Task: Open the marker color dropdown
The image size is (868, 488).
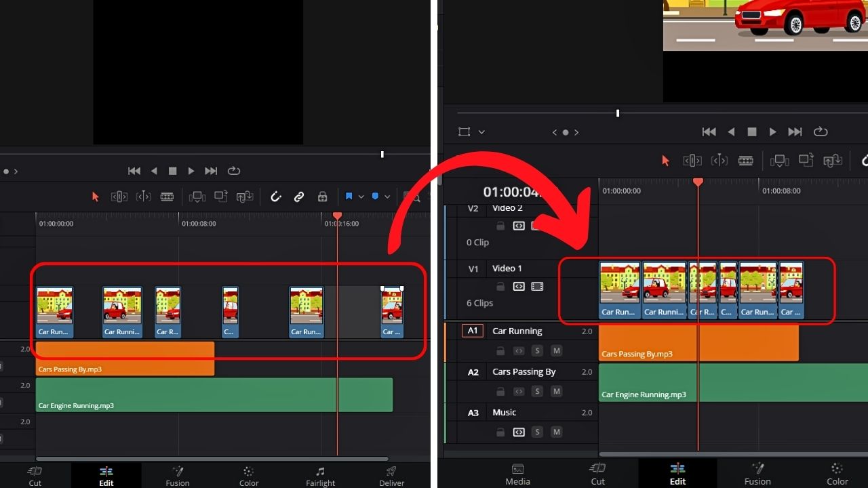Action: [x=386, y=197]
